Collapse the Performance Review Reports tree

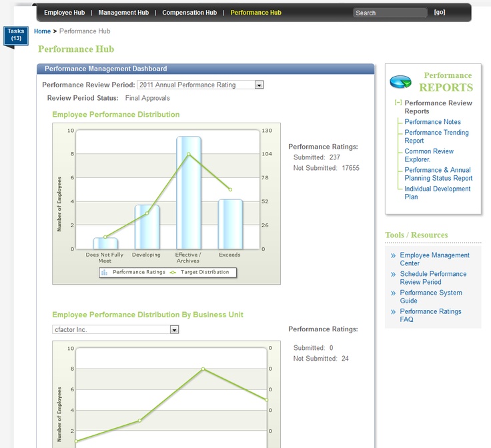(x=398, y=103)
